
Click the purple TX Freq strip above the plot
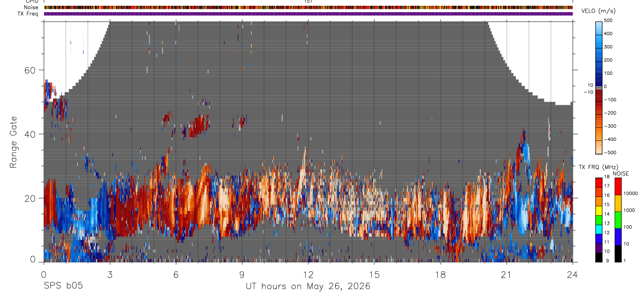[308, 14]
